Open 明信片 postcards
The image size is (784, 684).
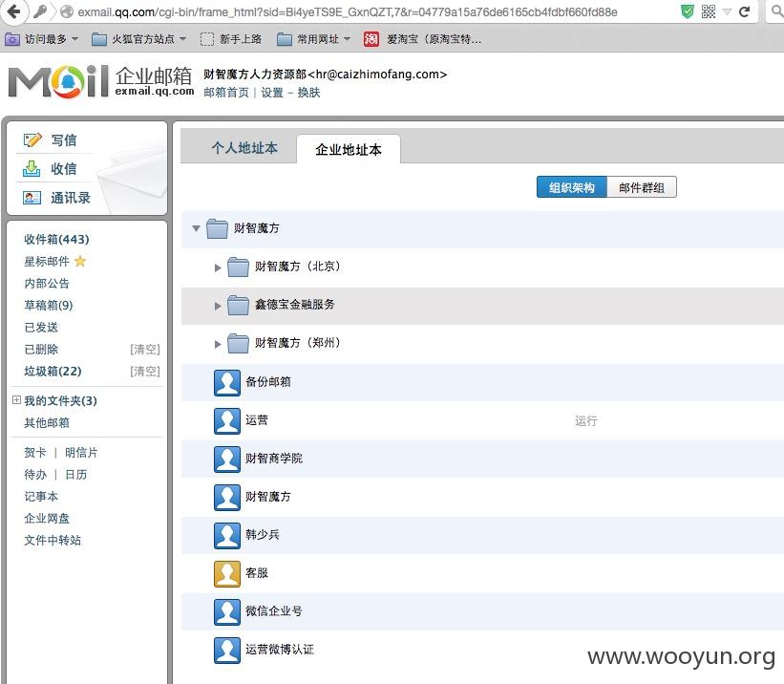tap(81, 452)
